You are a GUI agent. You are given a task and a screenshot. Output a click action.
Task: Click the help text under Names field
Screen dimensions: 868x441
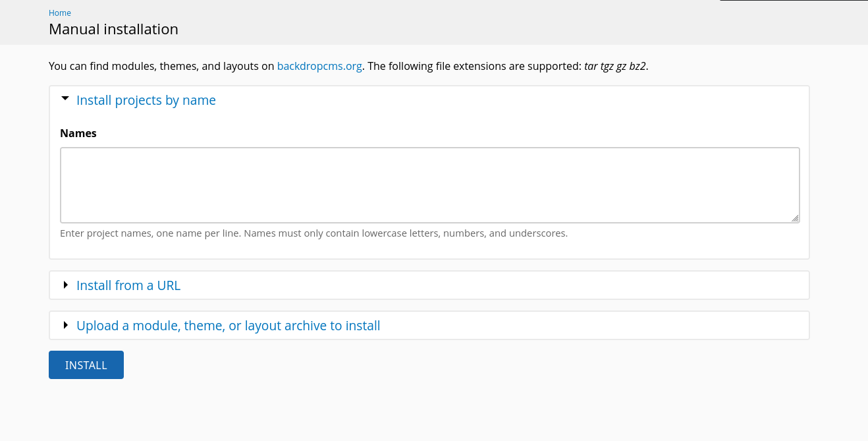(313, 233)
